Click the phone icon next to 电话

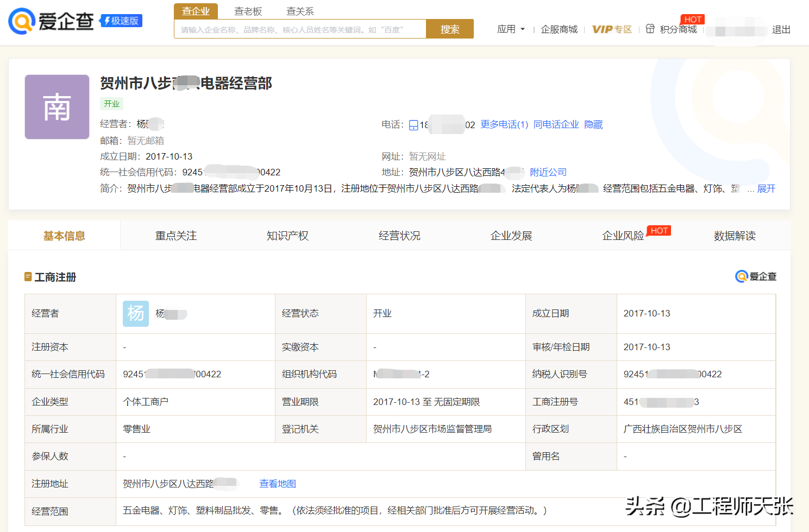413,125
